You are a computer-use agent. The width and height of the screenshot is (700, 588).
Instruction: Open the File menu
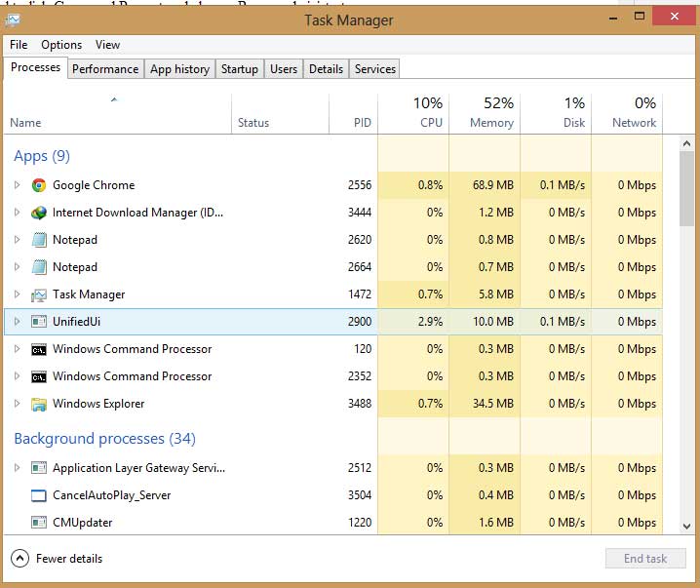[19, 45]
